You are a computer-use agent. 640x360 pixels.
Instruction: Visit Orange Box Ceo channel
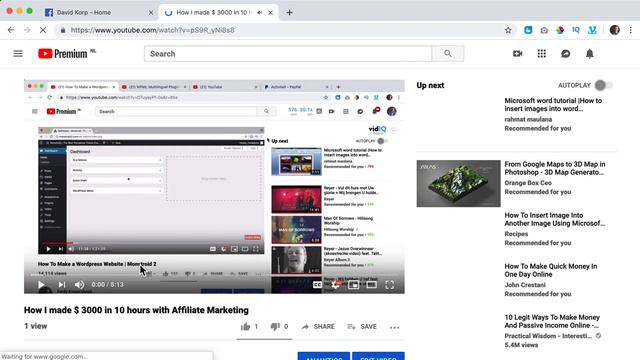(x=528, y=183)
